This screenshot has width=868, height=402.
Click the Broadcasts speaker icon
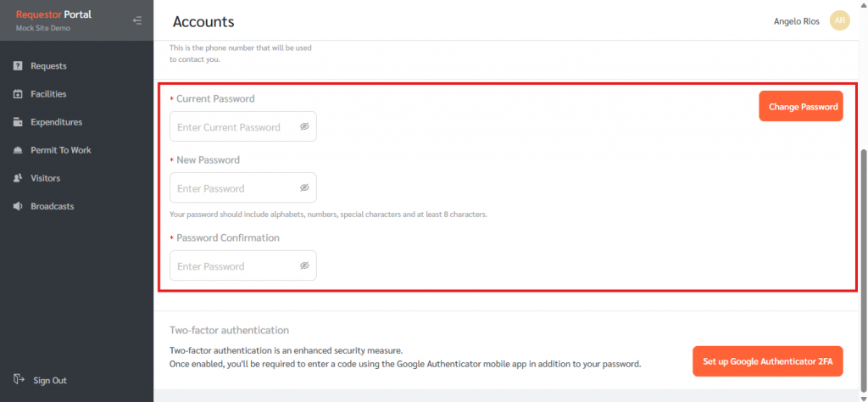click(18, 206)
